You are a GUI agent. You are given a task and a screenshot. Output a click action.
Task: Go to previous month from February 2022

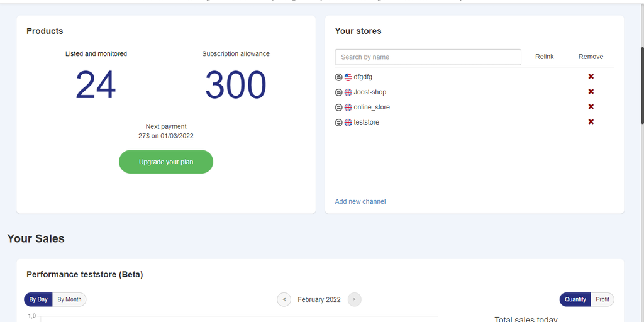coord(284,299)
